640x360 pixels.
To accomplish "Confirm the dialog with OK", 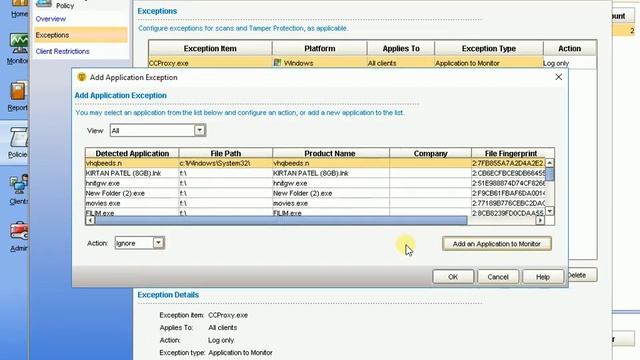I will tap(453, 277).
